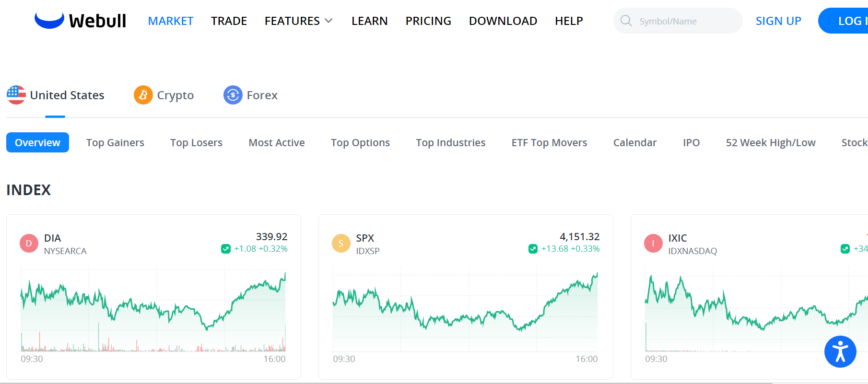Select the Overview tab

click(x=37, y=142)
